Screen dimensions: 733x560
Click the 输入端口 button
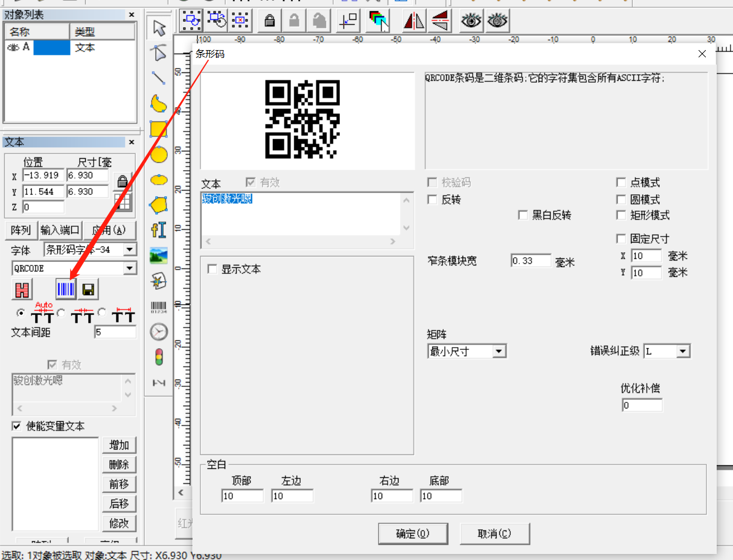60,231
